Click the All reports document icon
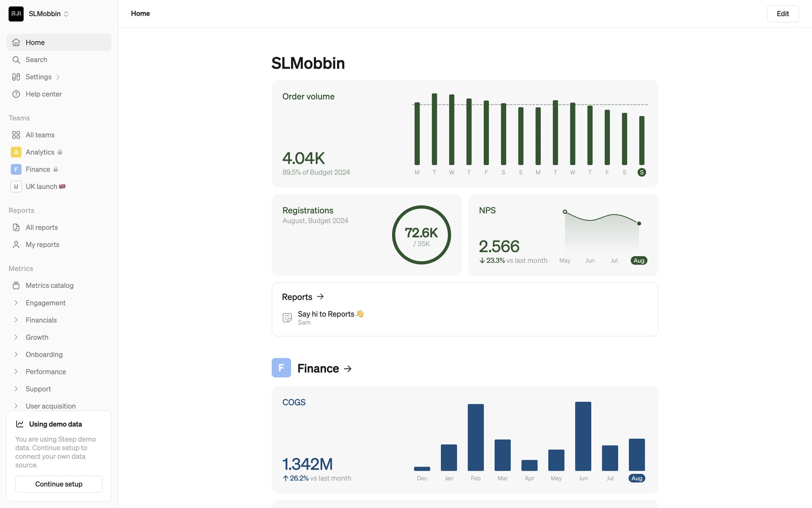812x508 pixels. point(16,227)
